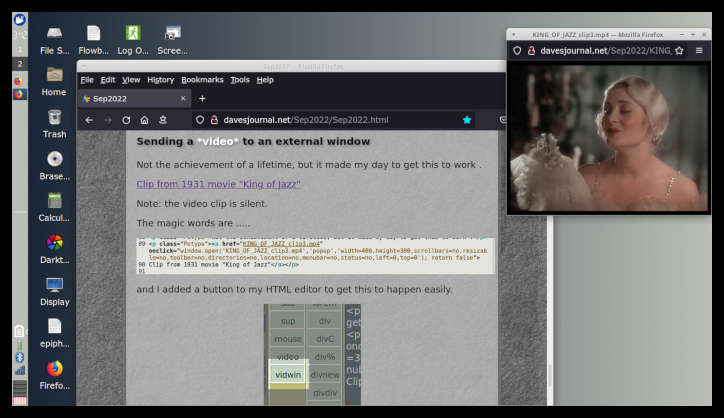The width and height of the screenshot is (724, 418).
Task: Switch to workspace 1 in the panel
Action: click(x=19, y=49)
